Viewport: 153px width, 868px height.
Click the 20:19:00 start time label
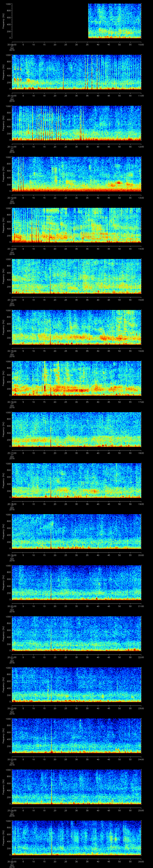click(12, 555)
